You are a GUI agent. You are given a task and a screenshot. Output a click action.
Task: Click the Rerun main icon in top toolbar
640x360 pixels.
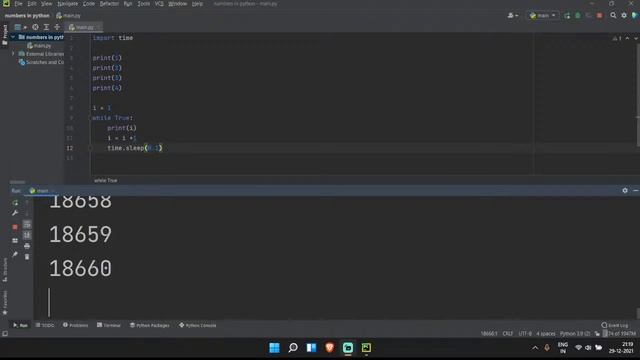click(567, 16)
